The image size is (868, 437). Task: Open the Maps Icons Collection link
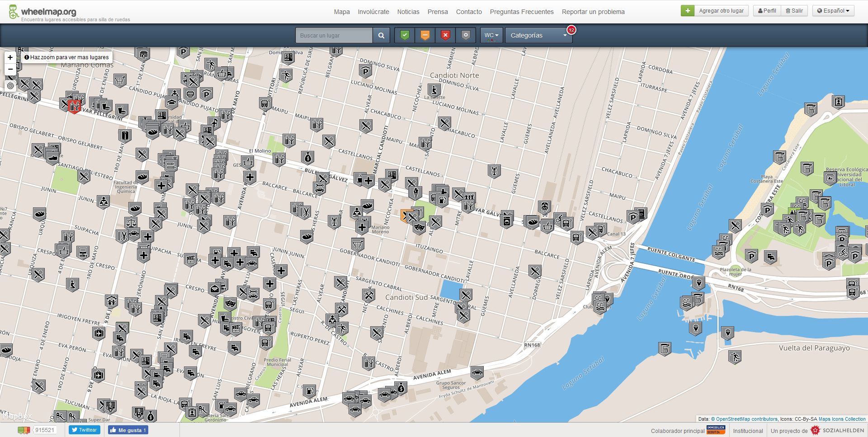[x=842, y=419]
